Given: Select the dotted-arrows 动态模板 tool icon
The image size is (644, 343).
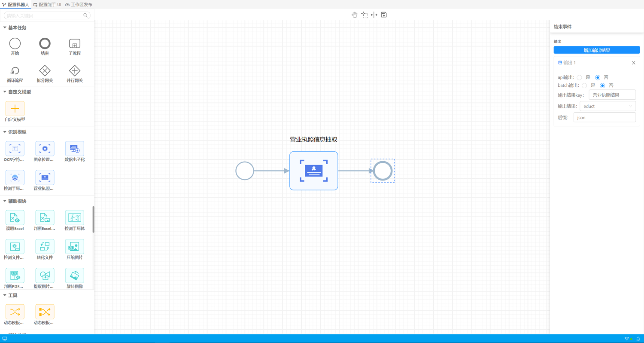Looking at the screenshot, I should tap(15, 312).
